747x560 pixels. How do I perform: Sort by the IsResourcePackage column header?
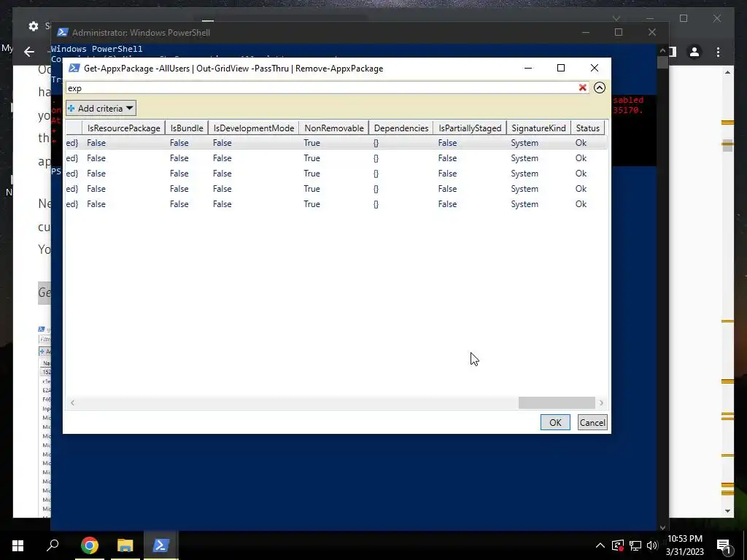click(x=123, y=128)
